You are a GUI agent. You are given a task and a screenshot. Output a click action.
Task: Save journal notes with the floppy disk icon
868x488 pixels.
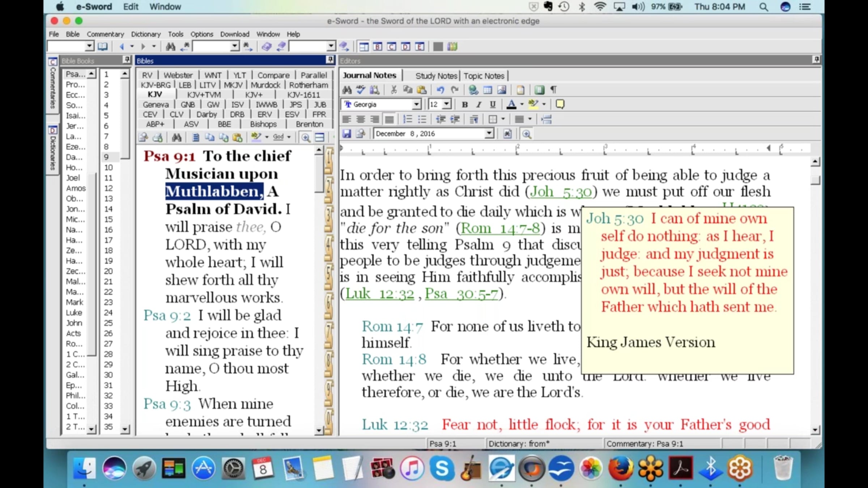pos(346,134)
